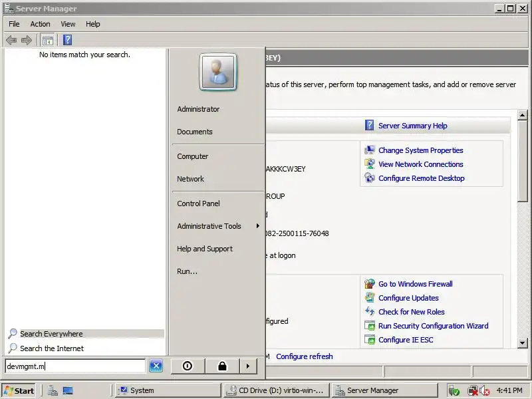The image size is (532, 399).
Task: Click Run Security Configuration Wizard link
Action: pyautogui.click(x=434, y=326)
